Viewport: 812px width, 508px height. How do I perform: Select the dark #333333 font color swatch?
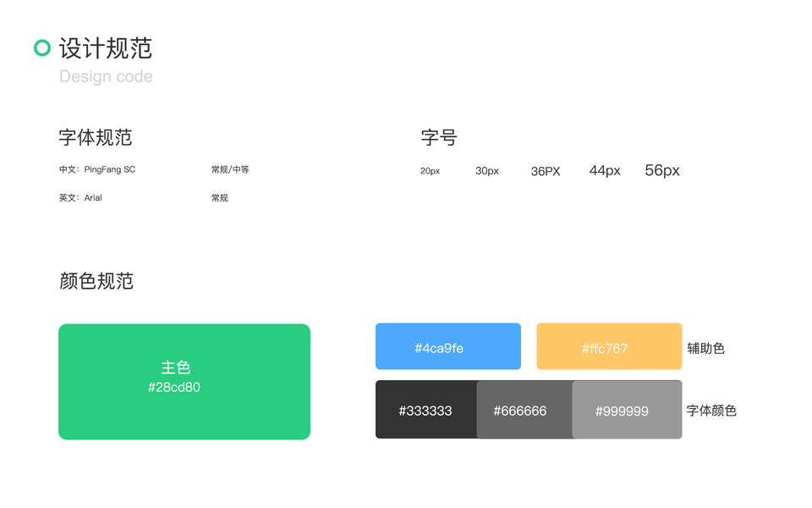pyautogui.click(x=425, y=410)
